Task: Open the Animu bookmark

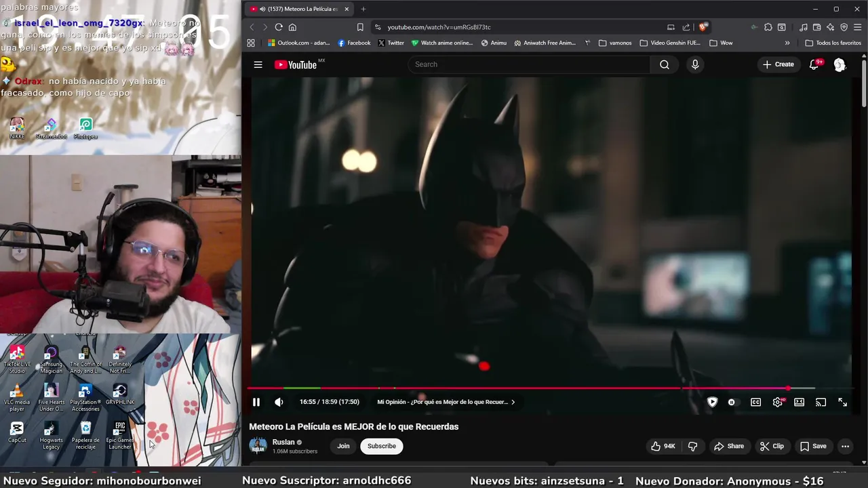Action: [x=494, y=43]
